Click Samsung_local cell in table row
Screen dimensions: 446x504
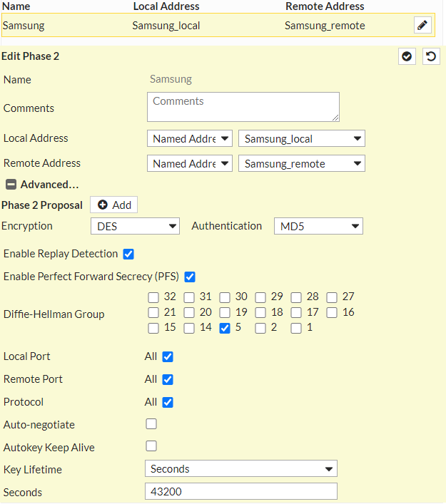point(166,26)
